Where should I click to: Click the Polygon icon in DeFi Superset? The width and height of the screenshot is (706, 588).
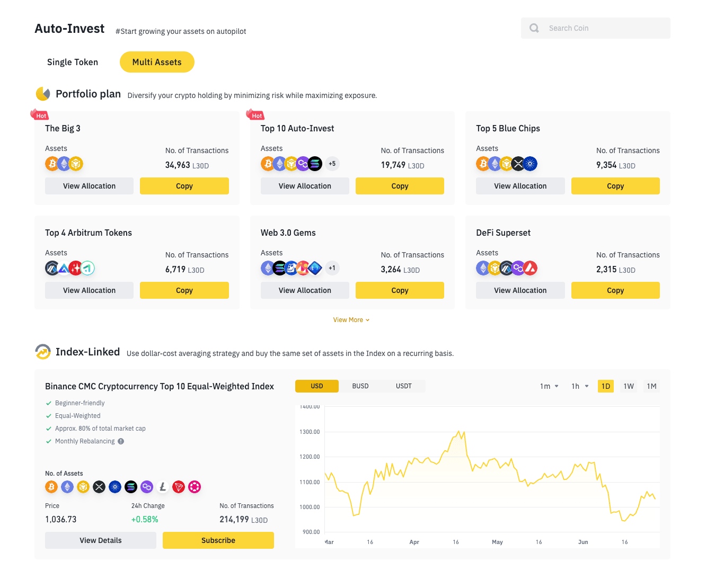[x=518, y=268]
